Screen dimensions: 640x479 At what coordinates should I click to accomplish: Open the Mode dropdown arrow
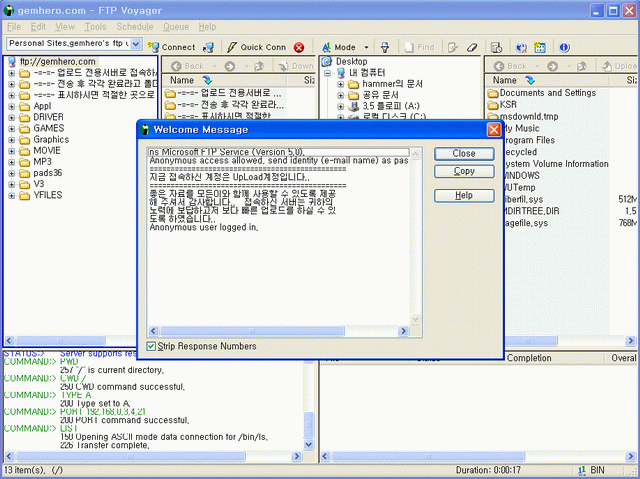(366, 47)
